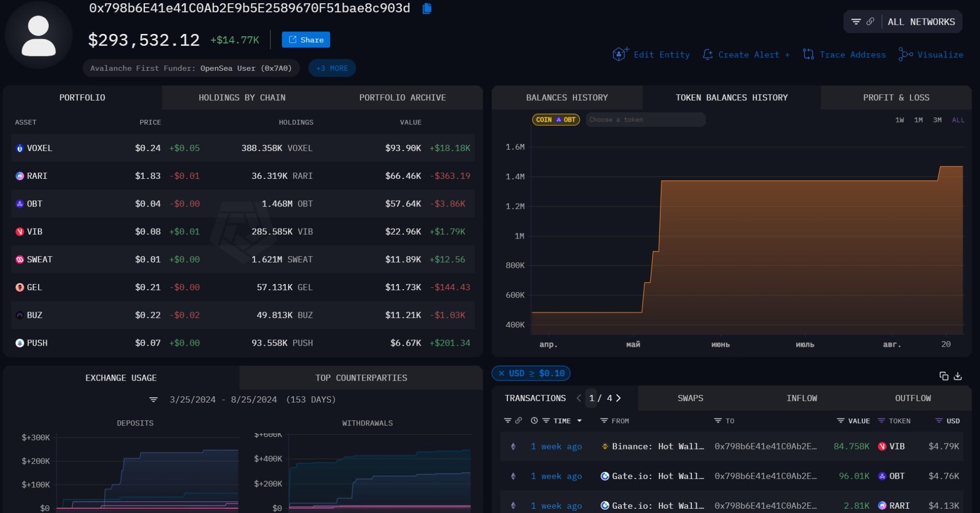The width and height of the screenshot is (980, 513).
Task: Select the 3M chart range
Action: [x=937, y=120]
